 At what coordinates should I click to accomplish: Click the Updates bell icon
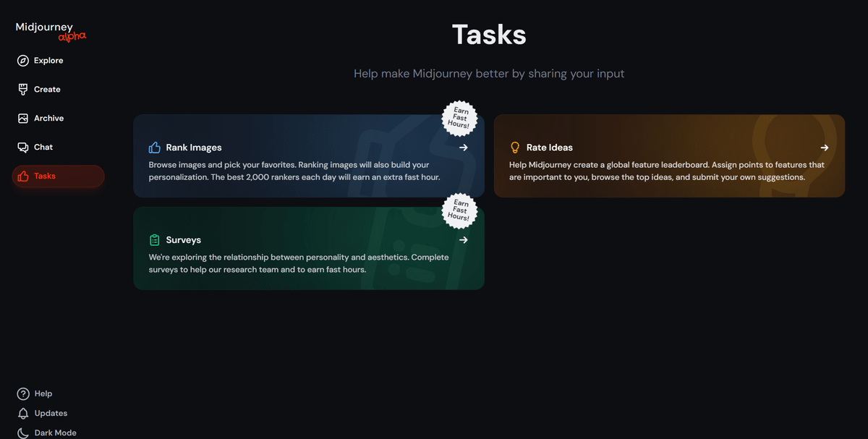pyautogui.click(x=23, y=414)
